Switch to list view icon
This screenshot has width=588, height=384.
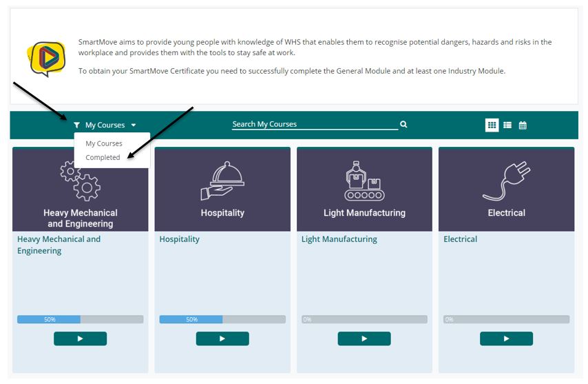tap(507, 125)
